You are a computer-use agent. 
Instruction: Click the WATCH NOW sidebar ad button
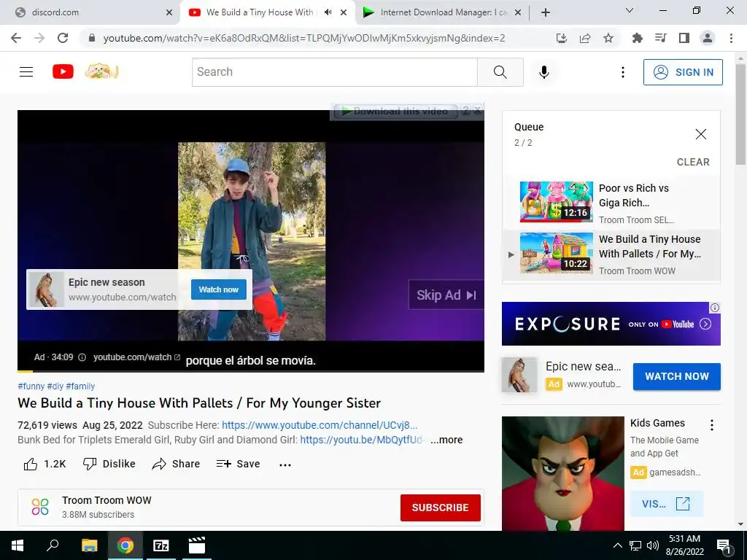676,376
